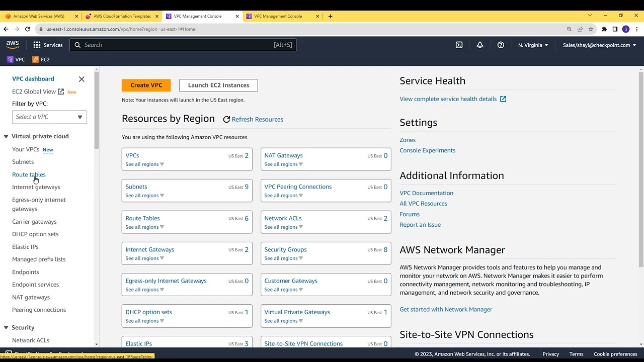
Task: Click Launch EC2 Instances button
Action: (218, 85)
